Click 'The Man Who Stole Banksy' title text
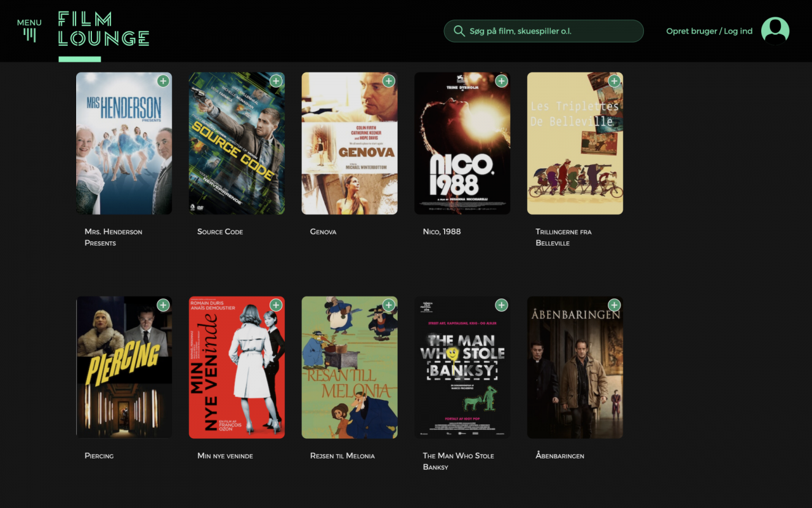Screen dimensions: 812x508 click(459, 462)
